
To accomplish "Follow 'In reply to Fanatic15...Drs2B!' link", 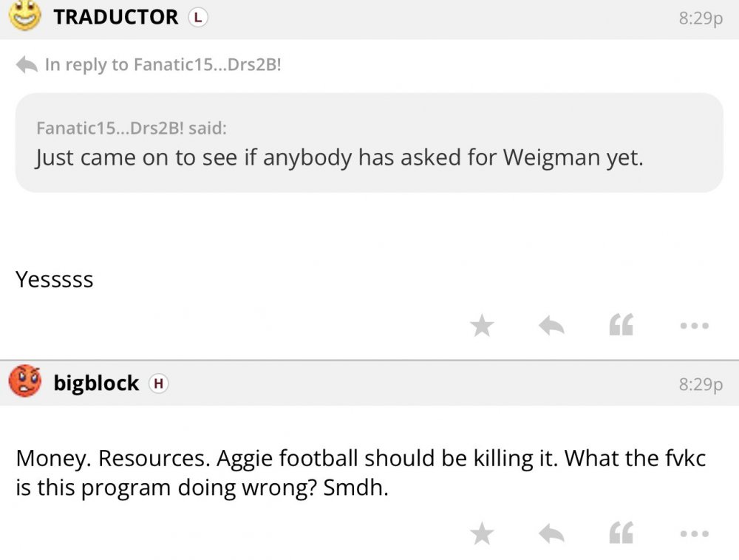I will click(163, 65).
